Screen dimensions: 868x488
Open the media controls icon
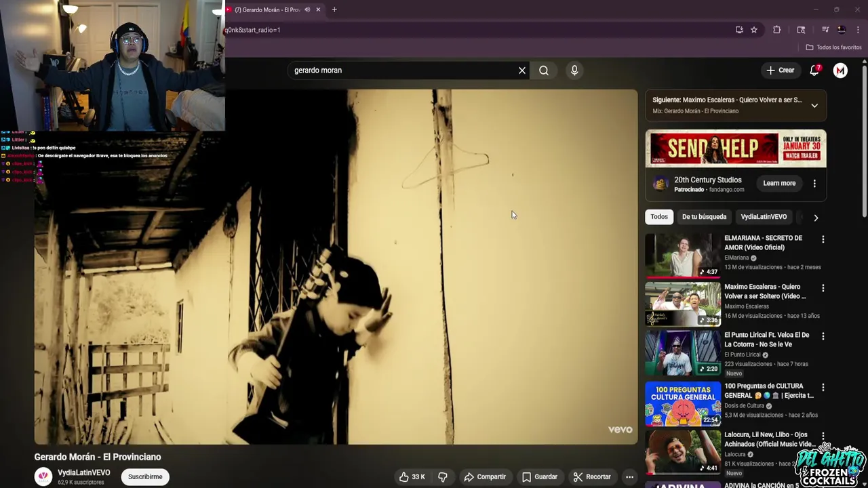pyautogui.click(x=825, y=30)
